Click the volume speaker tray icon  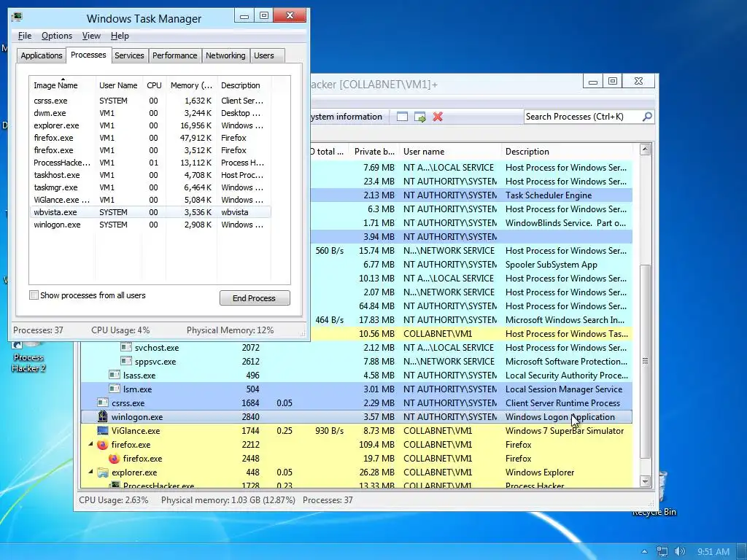(x=680, y=551)
